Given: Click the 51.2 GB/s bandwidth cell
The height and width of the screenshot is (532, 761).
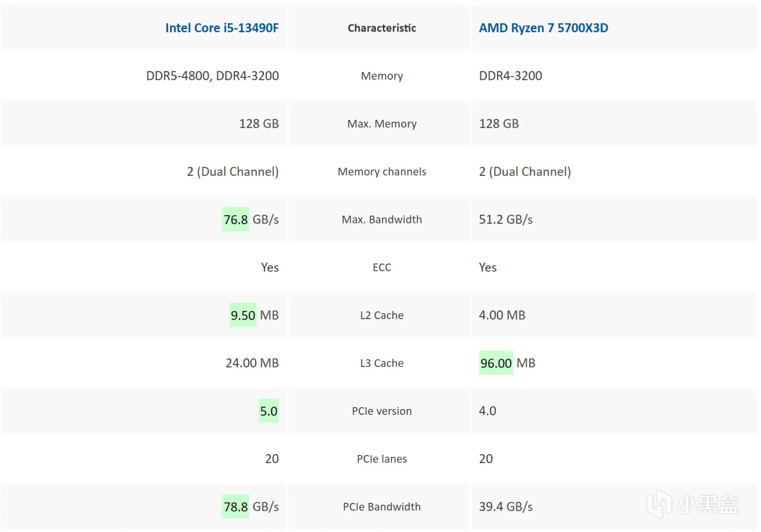Looking at the screenshot, I should [x=506, y=219].
